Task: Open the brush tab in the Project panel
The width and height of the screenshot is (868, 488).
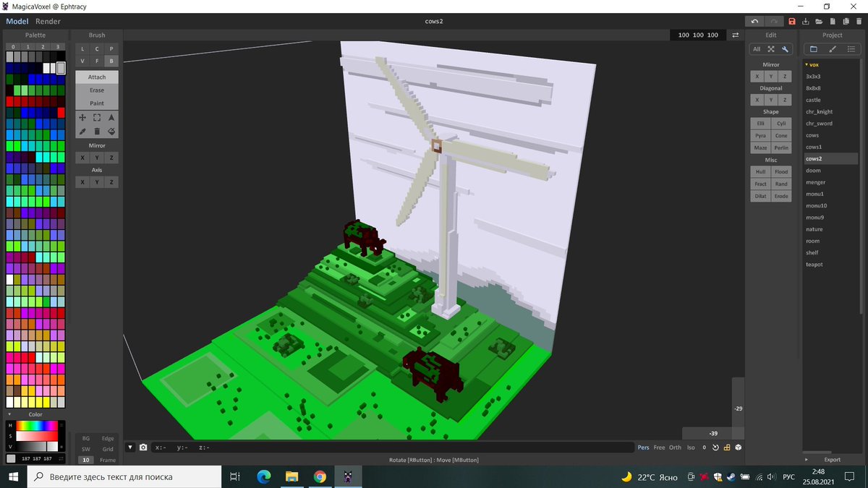Action: click(833, 49)
